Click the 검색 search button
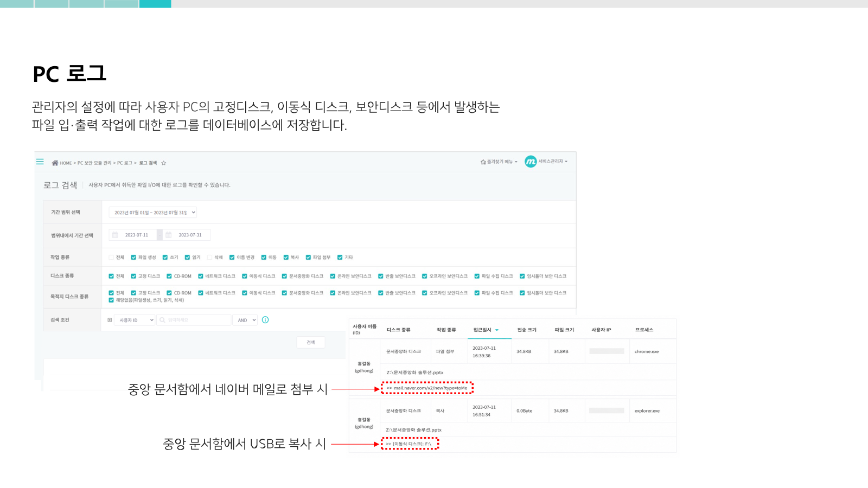 (x=311, y=342)
